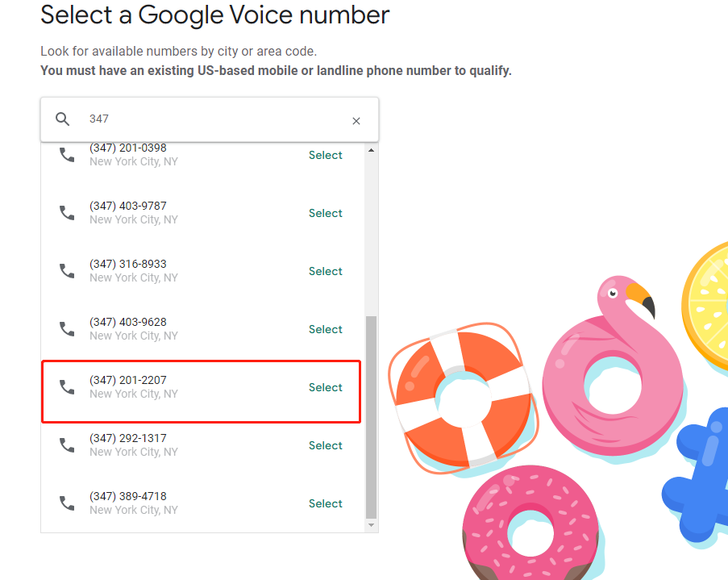The height and width of the screenshot is (580, 728).
Task: Click phone icon beside (347) 403-9787
Action: [67, 213]
